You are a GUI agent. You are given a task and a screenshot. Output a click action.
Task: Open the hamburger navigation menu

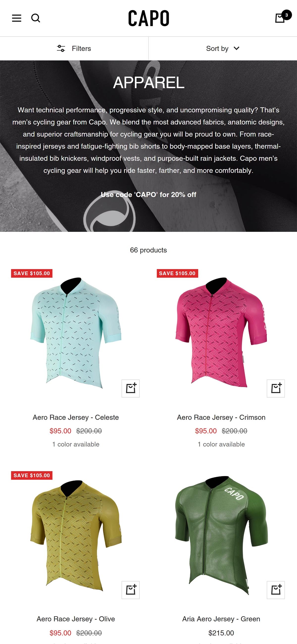point(17,18)
